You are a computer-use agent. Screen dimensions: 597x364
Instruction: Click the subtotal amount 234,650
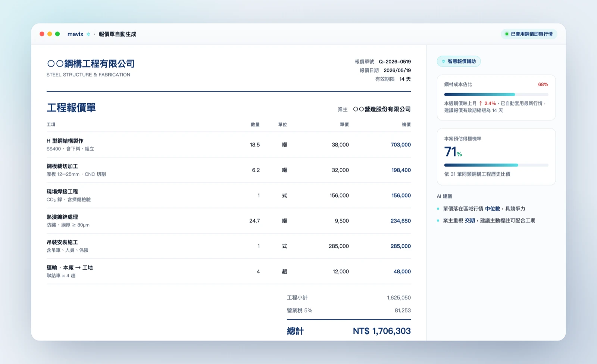coord(401,221)
